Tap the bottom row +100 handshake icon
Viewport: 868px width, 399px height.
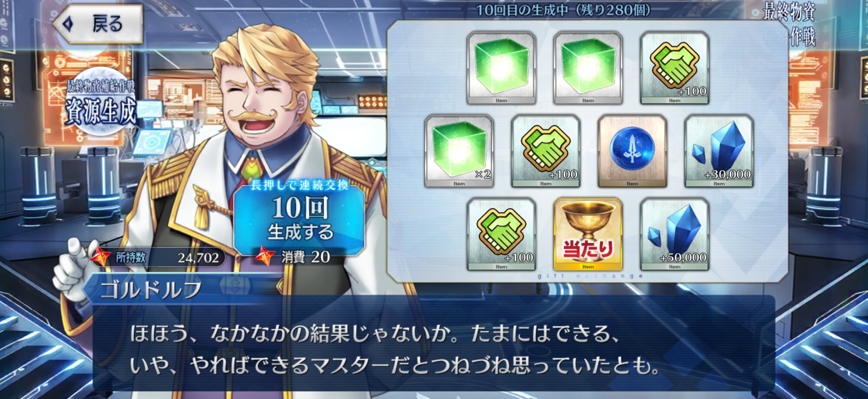click(x=501, y=234)
